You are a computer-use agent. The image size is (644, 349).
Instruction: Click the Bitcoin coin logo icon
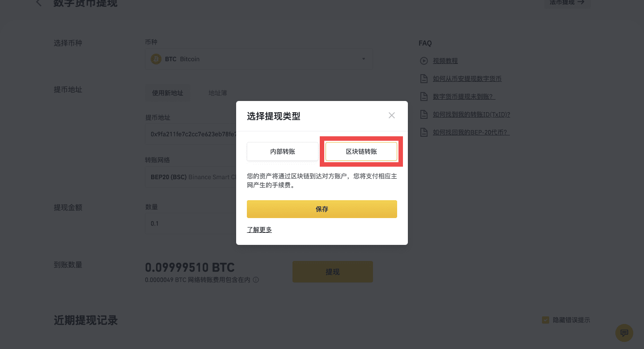[156, 59]
